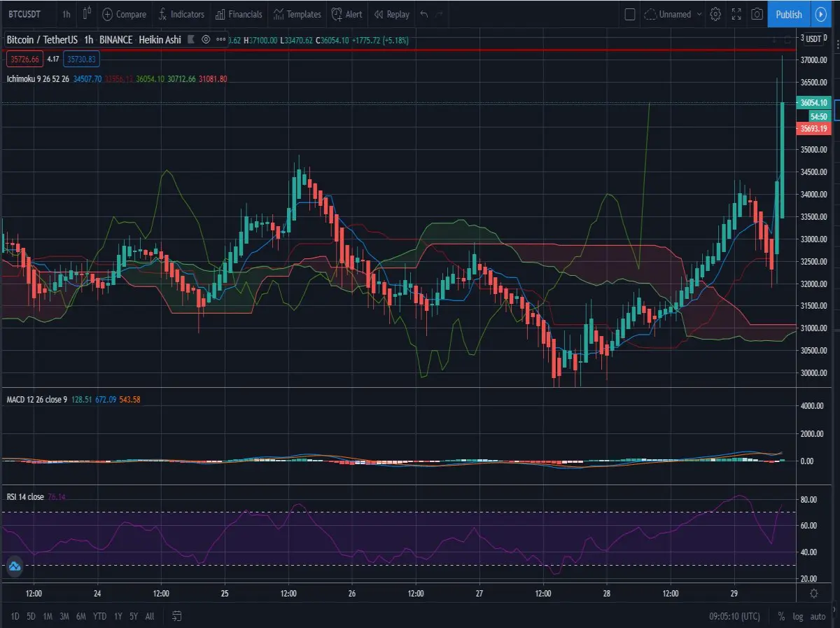Viewport: 840px width, 628px height.
Task: Set the date range to 1Y
Action: coord(118,616)
